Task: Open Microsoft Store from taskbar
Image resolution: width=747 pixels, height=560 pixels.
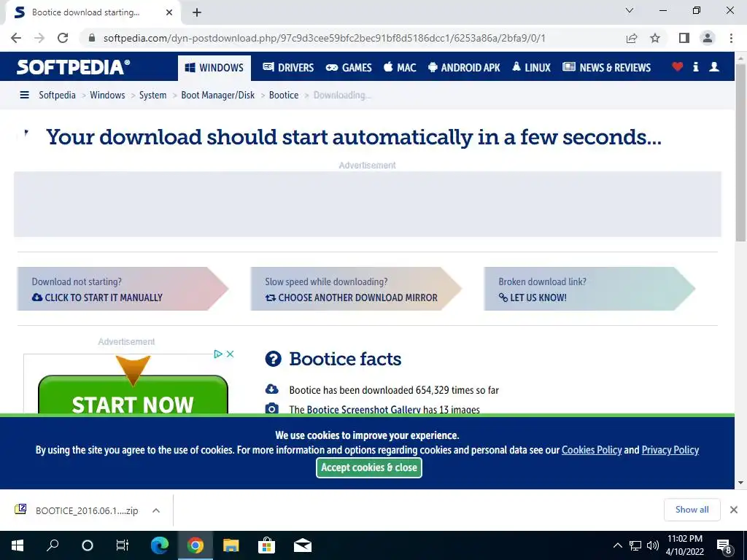Action: [x=266, y=545]
